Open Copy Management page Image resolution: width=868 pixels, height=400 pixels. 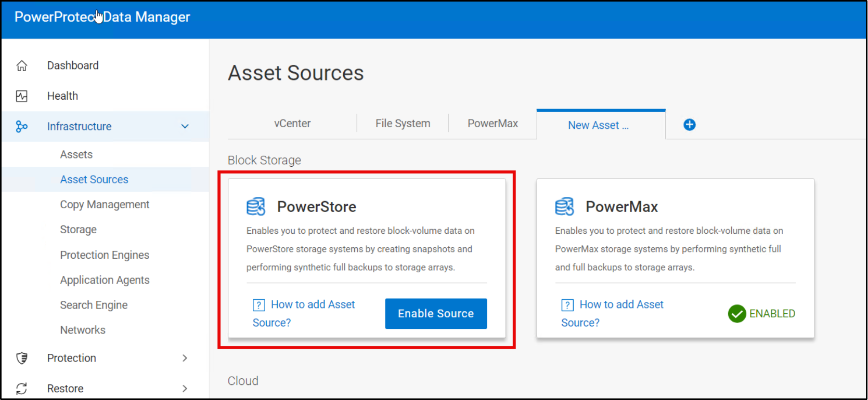105,205
